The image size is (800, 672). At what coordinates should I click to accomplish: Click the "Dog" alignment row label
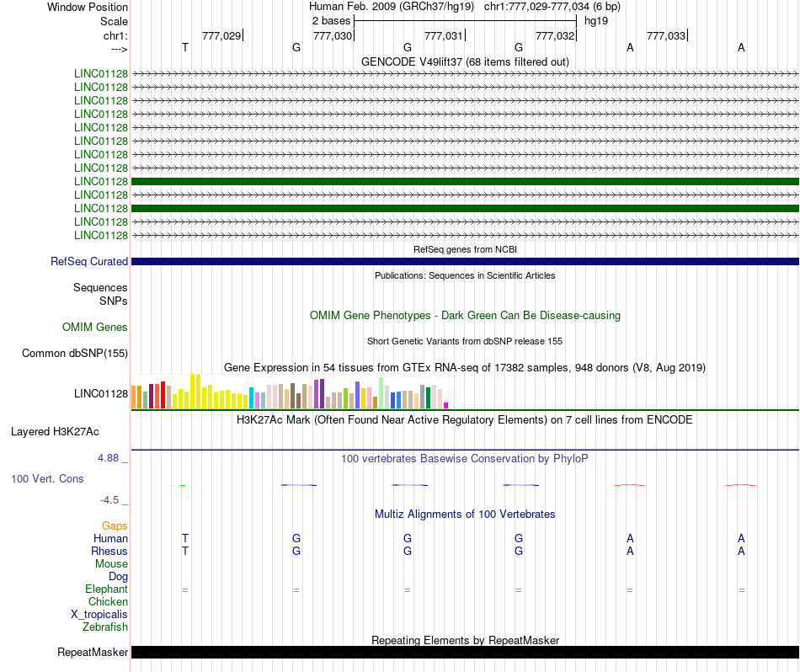tap(118, 577)
